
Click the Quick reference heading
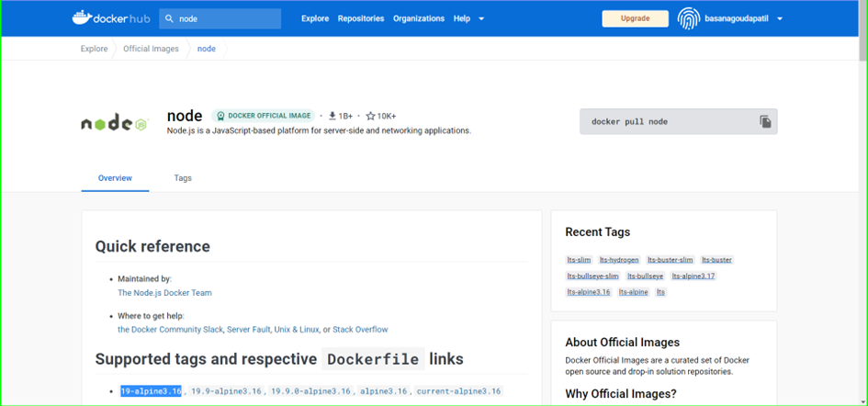click(152, 246)
